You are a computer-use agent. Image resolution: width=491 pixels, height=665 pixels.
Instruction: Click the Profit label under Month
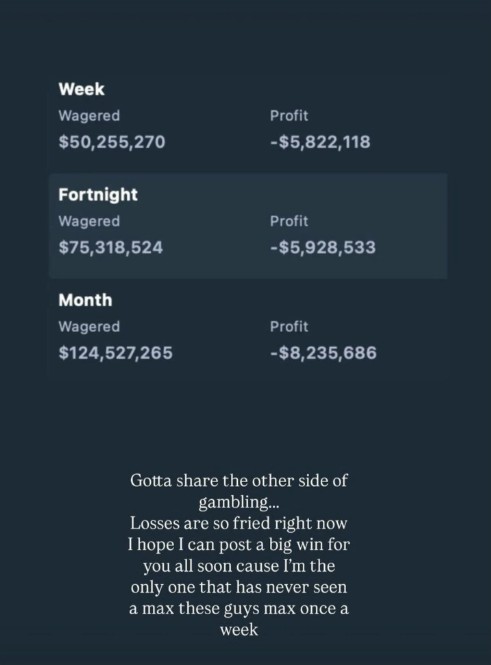(x=289, y=327)
